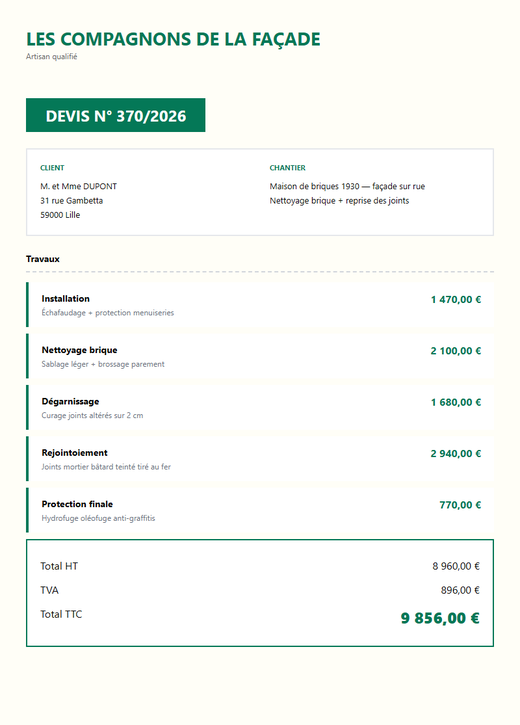Click the address line 31 rue Gambetta
520x725 pixels.
coord(72,201)
